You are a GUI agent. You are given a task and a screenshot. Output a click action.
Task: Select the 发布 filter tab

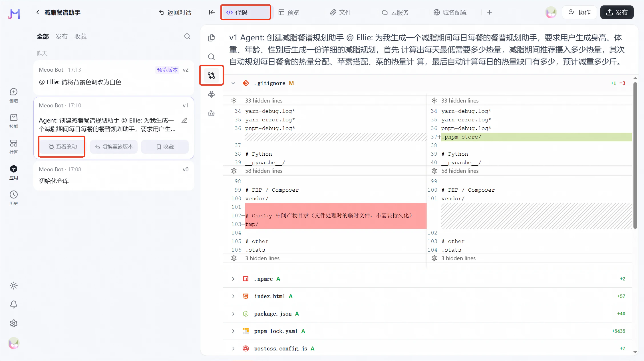click(61, 36)
